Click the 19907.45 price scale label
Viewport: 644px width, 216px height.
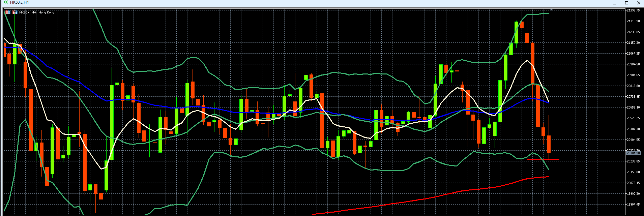(633, 205)
